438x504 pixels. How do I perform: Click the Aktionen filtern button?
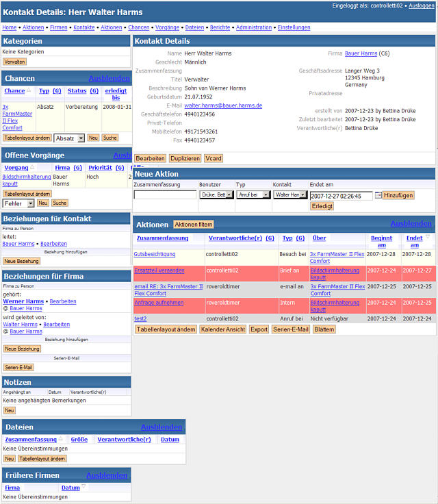tap(194, 224)
